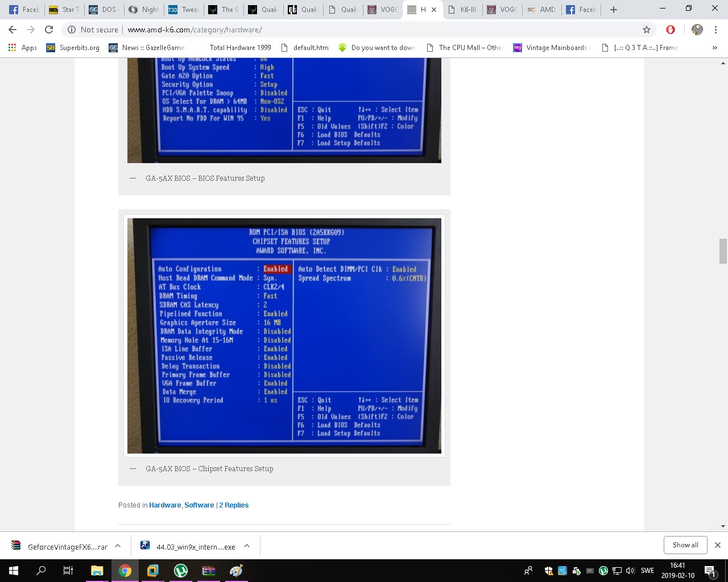Expand options for 44.03_win9x exe download
The image size is (728, 582).
(247, 546)
